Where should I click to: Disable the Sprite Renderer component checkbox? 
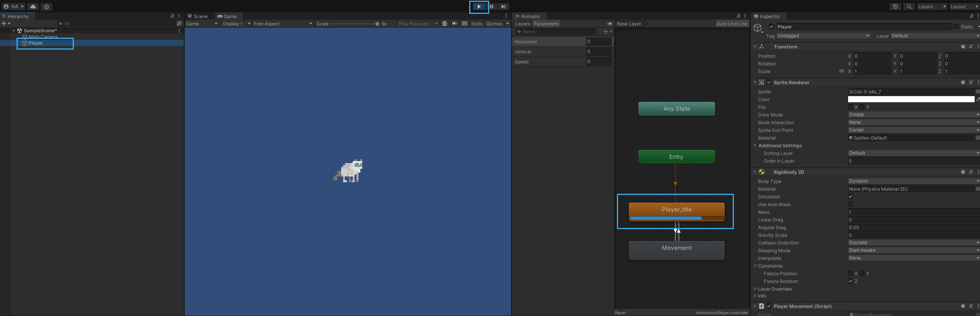point(769,82)
